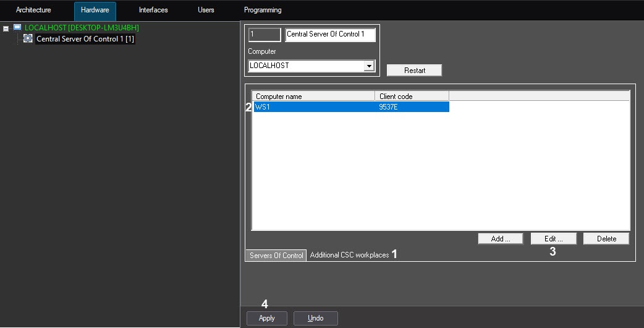The image size is (644, 328).
Task: Click the object name input field
Action: (330, 35)
